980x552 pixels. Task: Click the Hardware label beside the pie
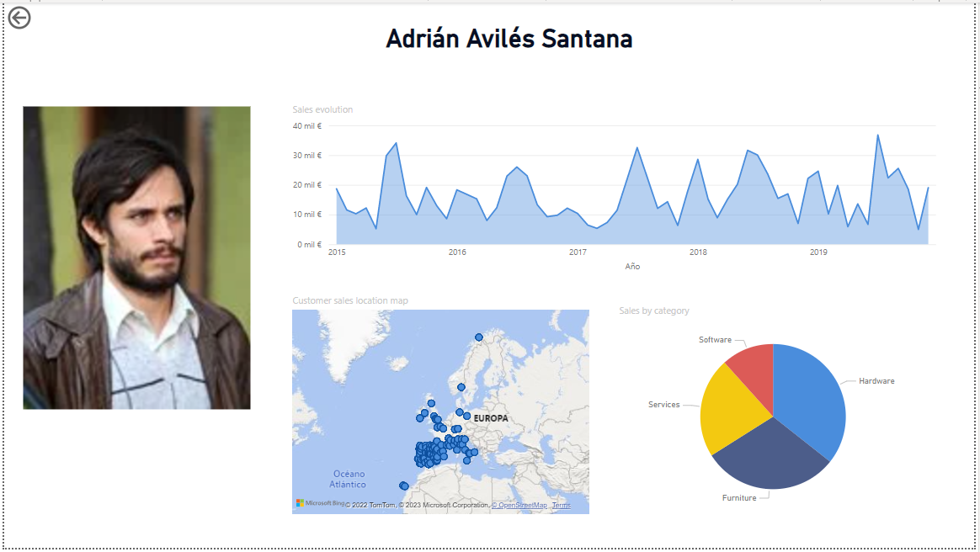pos(876,381)
